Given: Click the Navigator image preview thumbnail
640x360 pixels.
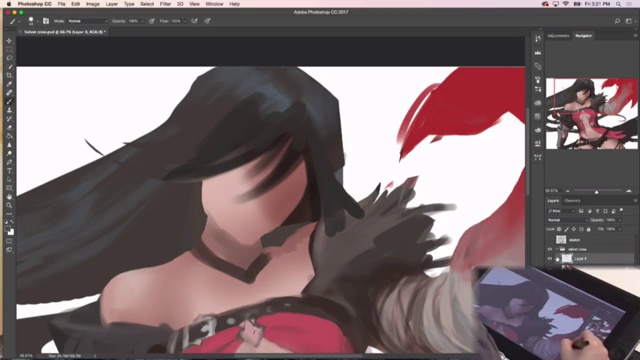Looking at the screenshot, I should coord(591,113).
